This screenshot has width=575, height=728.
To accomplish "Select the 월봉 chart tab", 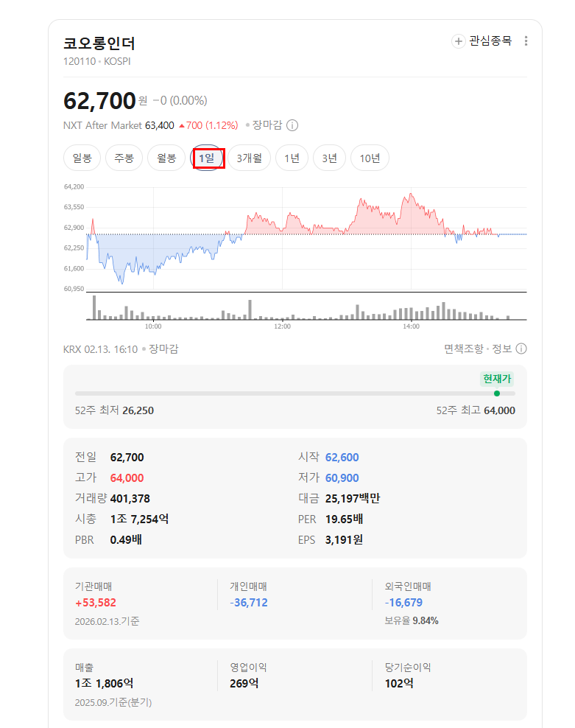I will click(166, 158).
